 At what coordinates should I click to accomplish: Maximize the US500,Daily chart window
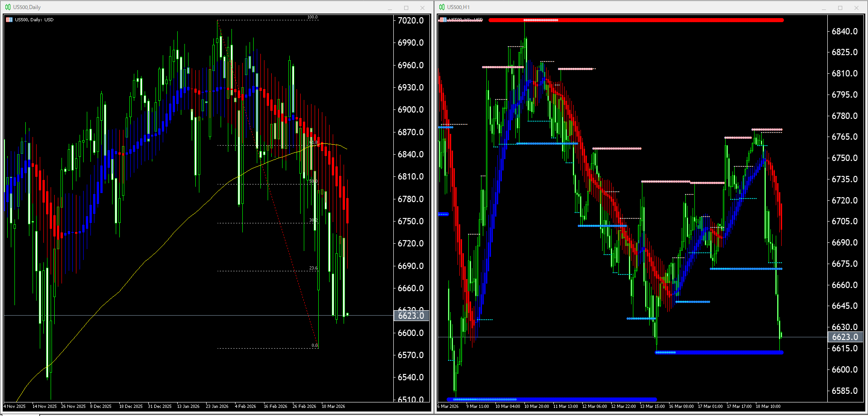406,8
